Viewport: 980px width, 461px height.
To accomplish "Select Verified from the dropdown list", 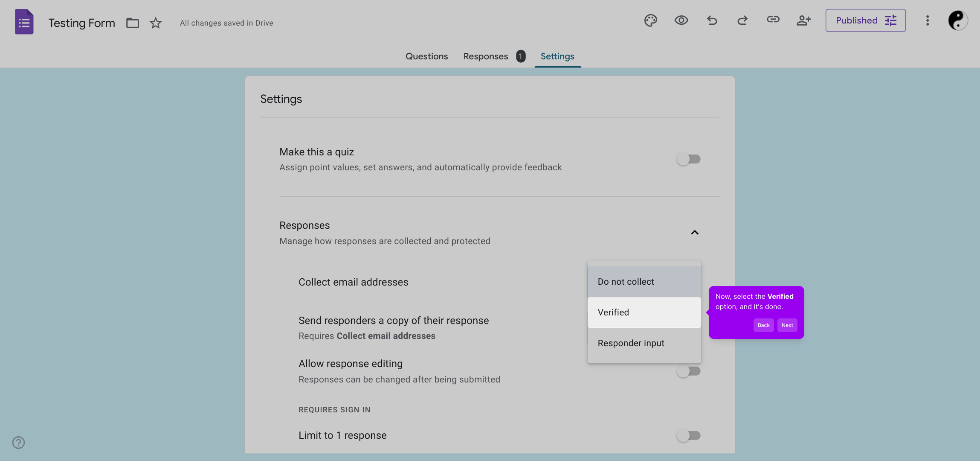I will [644, 312].
